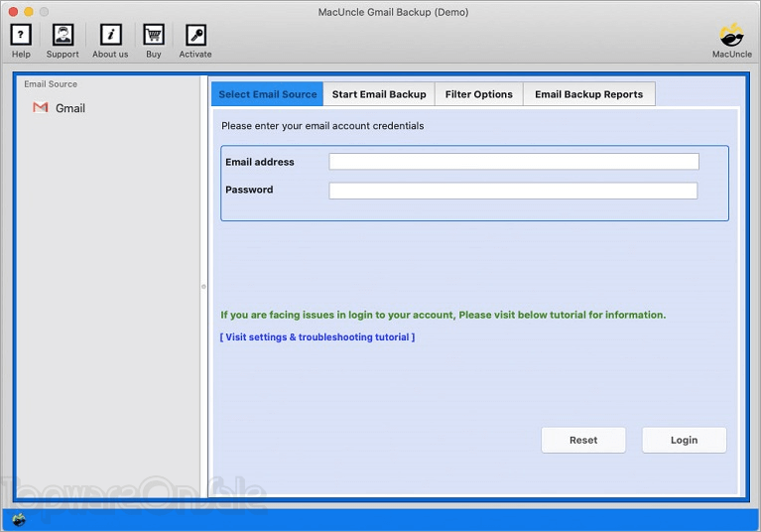
Task: Focus the Password input field
Action: point(513,191)
